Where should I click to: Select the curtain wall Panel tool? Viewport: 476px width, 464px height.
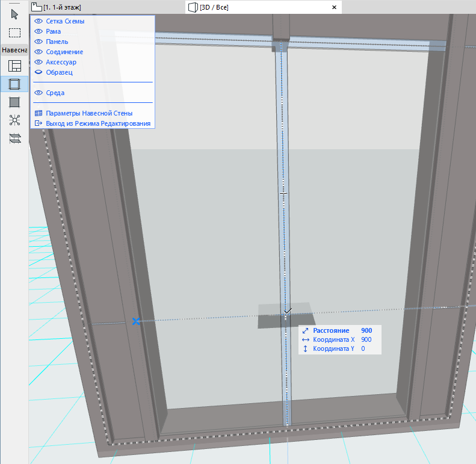(x=14, y=102)
